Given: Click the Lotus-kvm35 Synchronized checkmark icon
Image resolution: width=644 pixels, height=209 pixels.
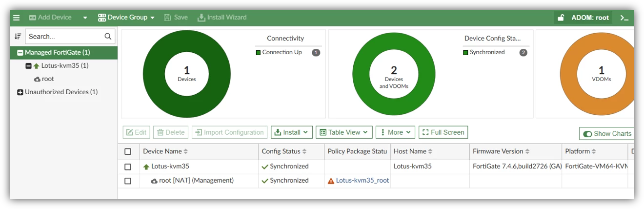Looking at the screenshot, I should click(265, 167).
